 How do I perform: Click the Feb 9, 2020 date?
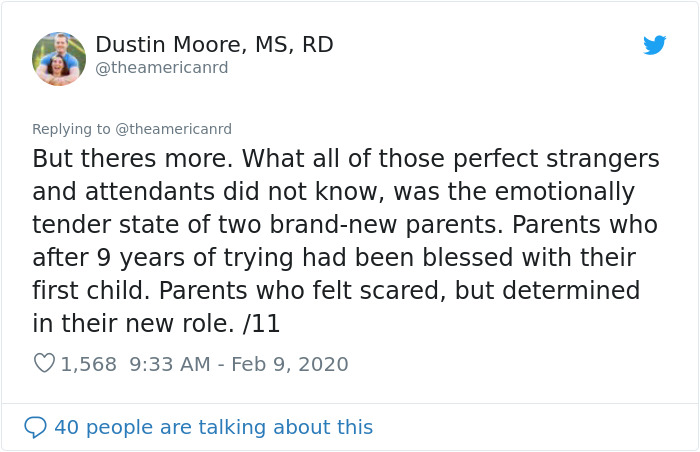click(290, 364)
